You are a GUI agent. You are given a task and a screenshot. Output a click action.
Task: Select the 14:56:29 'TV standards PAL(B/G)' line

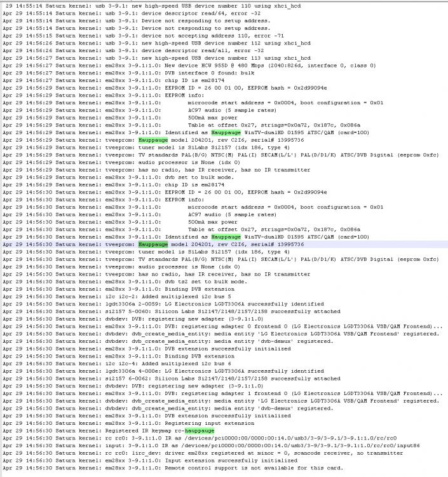tap(221, 155)
